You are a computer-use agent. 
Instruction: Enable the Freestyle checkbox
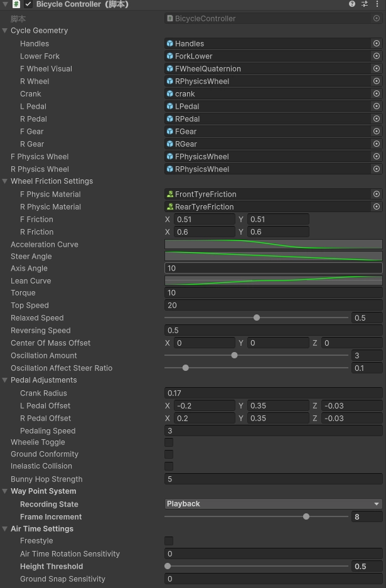(169, 541)
